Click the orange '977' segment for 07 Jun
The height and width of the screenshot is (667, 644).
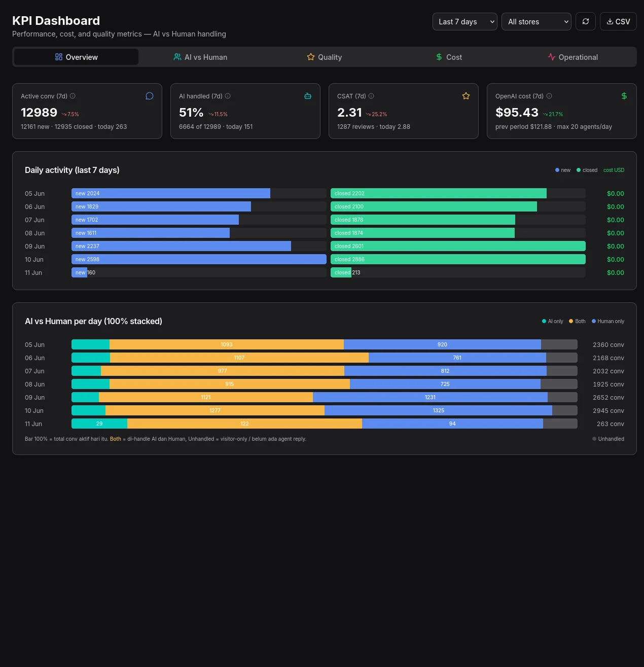pyautogui.click(x=223, y=371)
